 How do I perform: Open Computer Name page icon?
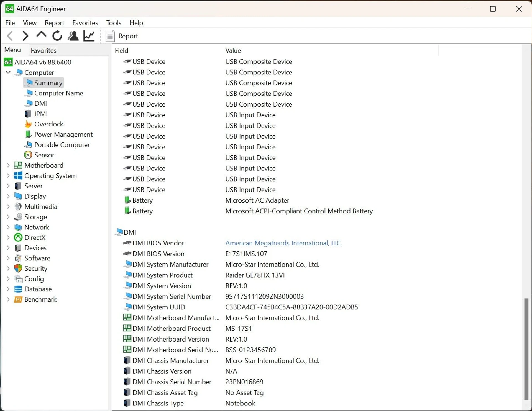29,93
